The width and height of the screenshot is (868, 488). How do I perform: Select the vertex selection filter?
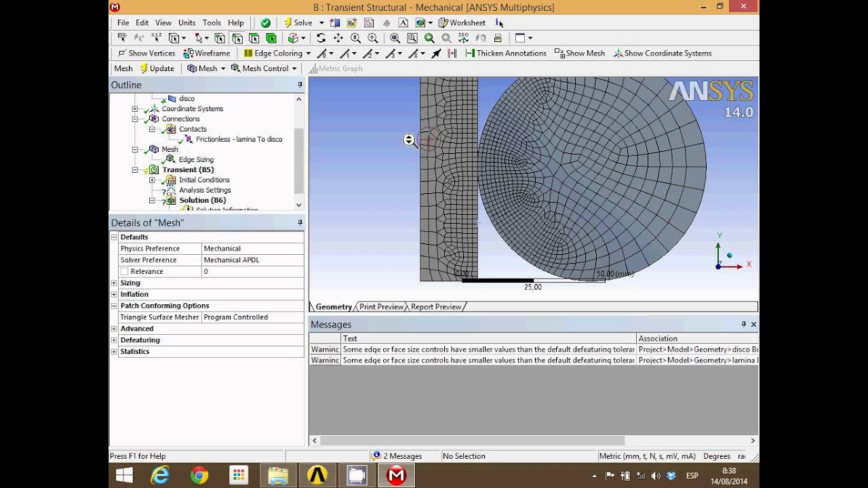click(219, 38)
